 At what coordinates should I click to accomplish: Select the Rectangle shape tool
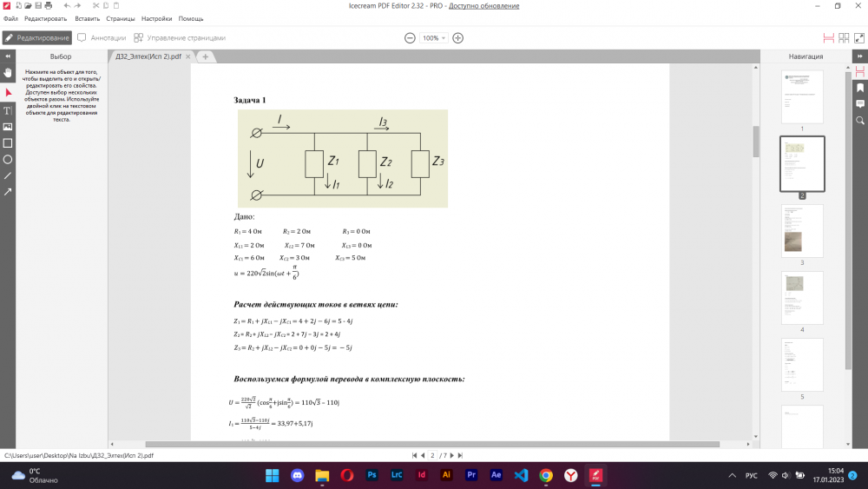click(8, 143)
